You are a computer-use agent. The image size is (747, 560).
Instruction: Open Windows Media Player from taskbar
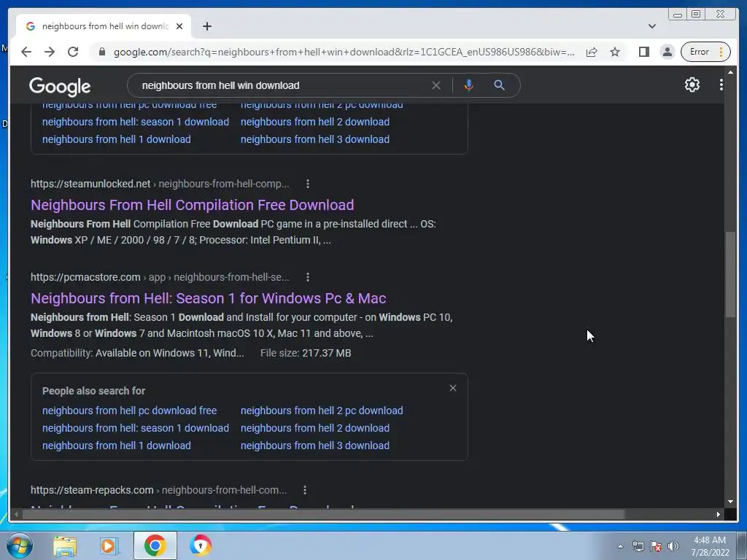pos(109,545)
